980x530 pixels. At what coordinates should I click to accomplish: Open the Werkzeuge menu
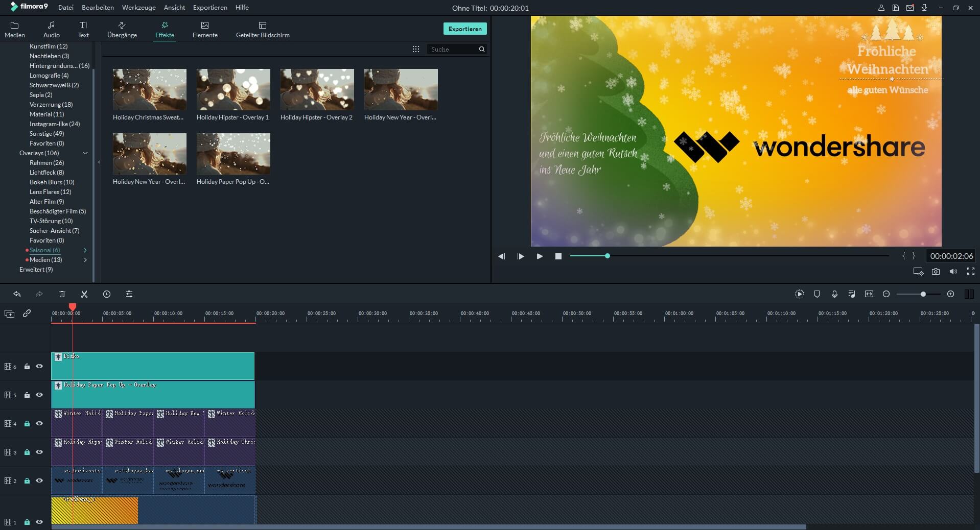(139, 8)
